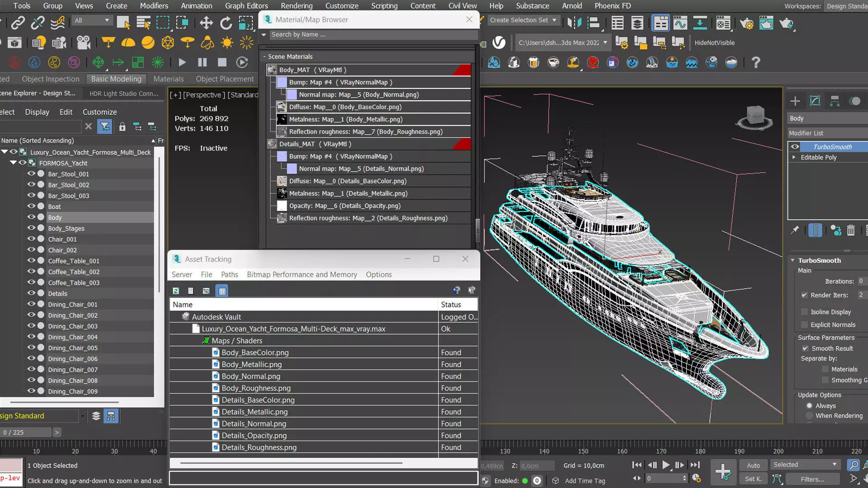
Task: Click the Mirror tool icon
Action: 574,23
